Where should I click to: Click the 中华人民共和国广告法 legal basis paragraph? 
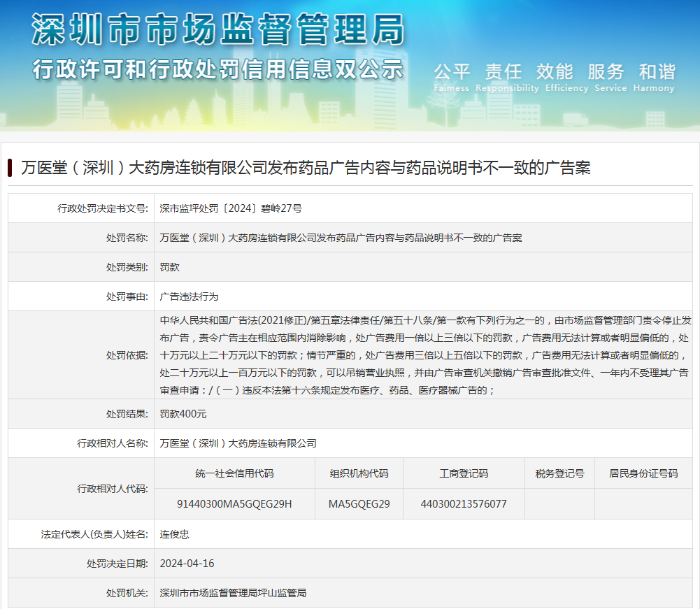point(425,355)
